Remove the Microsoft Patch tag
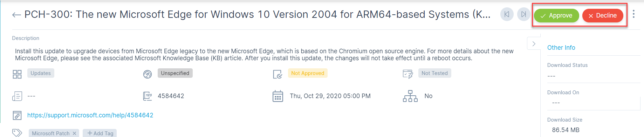This screenshot has height=137, width=644. [x=74, y=133]
